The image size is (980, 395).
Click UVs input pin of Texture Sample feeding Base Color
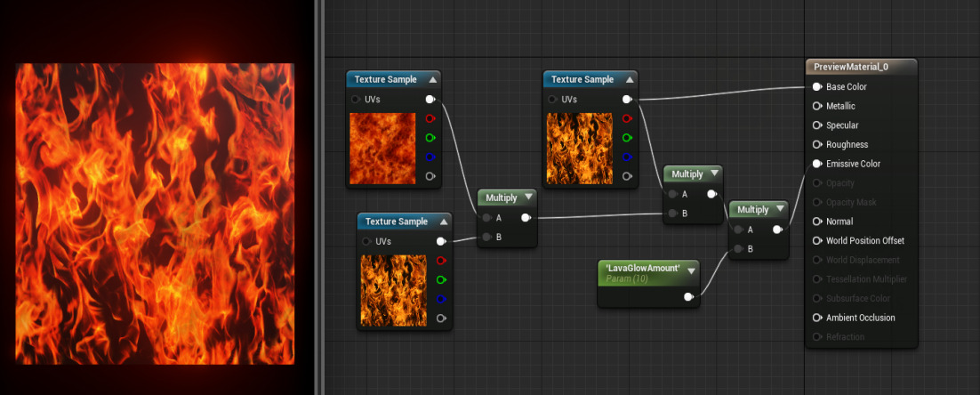pos(552,100)
